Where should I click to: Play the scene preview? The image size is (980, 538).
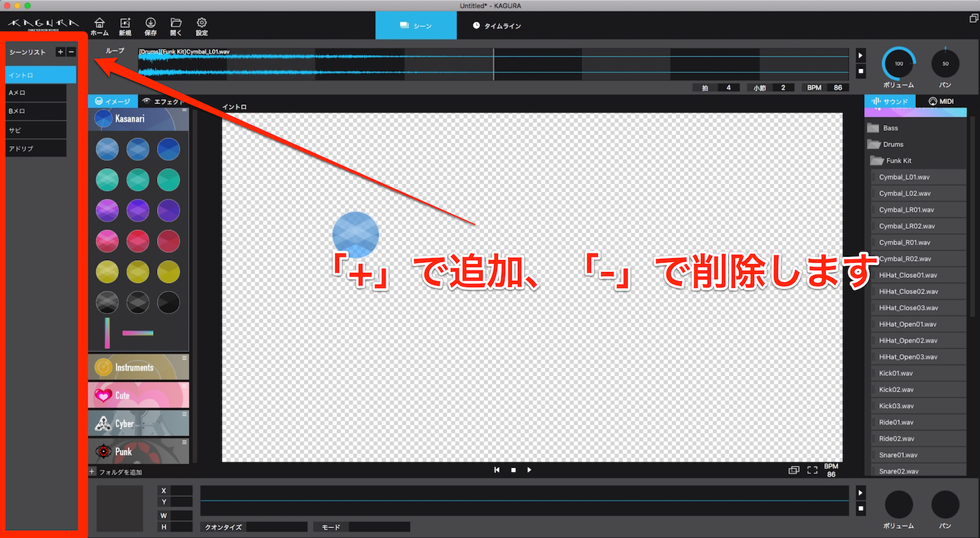point(529,470)
